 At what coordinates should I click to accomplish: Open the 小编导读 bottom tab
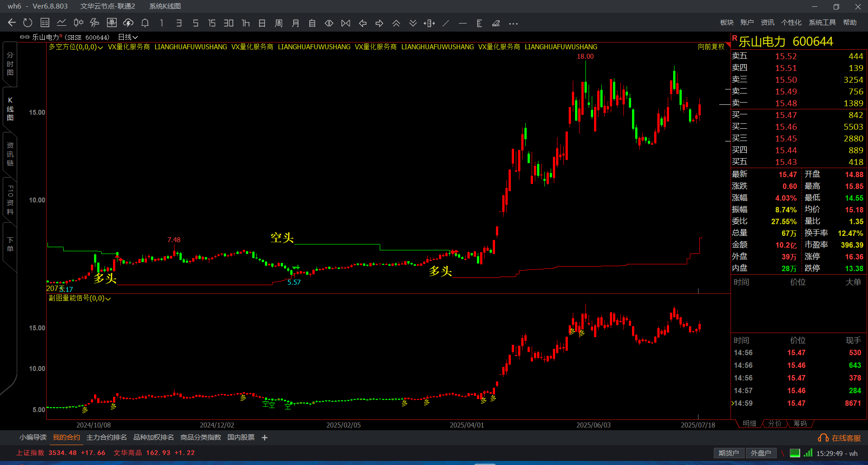click(33, 437)
